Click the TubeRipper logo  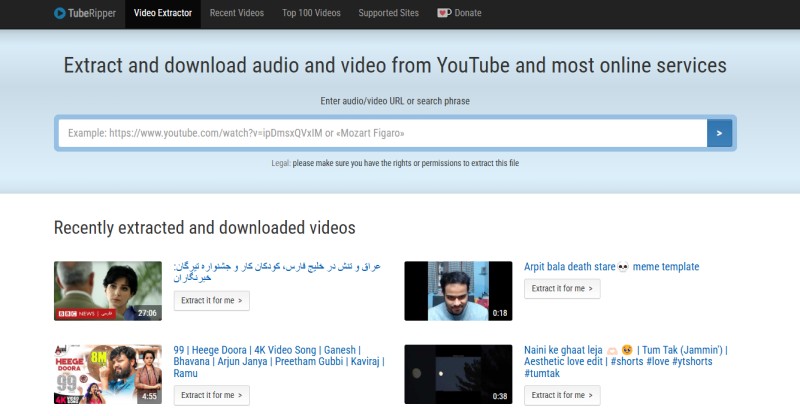click(x=85, y=13)
